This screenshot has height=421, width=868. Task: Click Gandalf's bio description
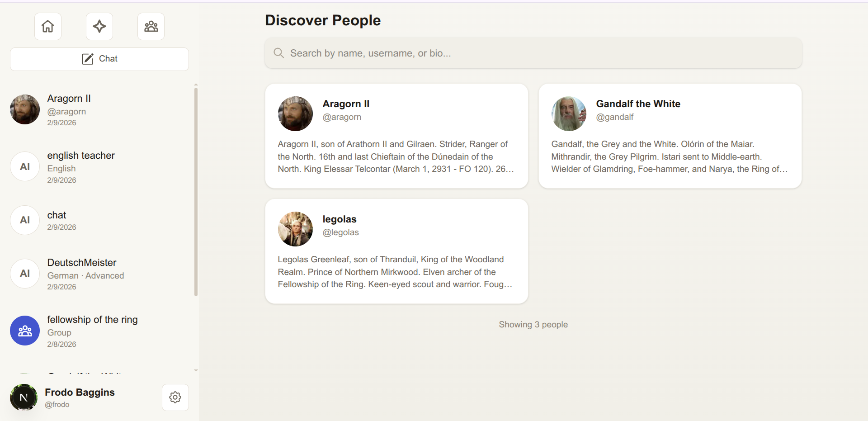pos(669,156)
